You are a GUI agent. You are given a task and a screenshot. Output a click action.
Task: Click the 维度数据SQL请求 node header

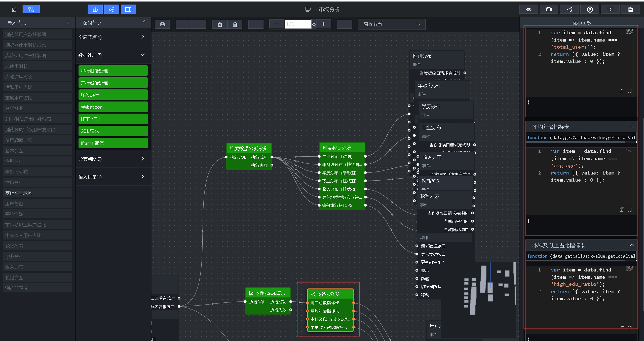click(x=249, y=148)
